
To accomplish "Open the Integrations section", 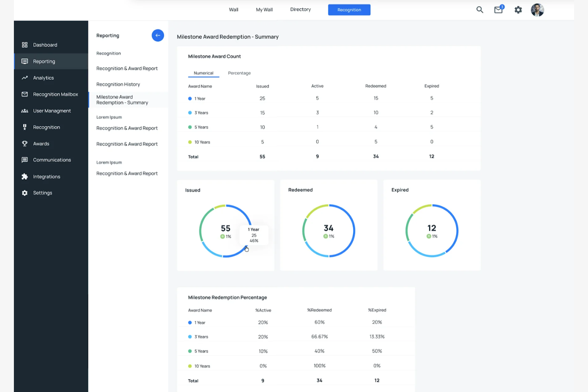I will point(46,176).
